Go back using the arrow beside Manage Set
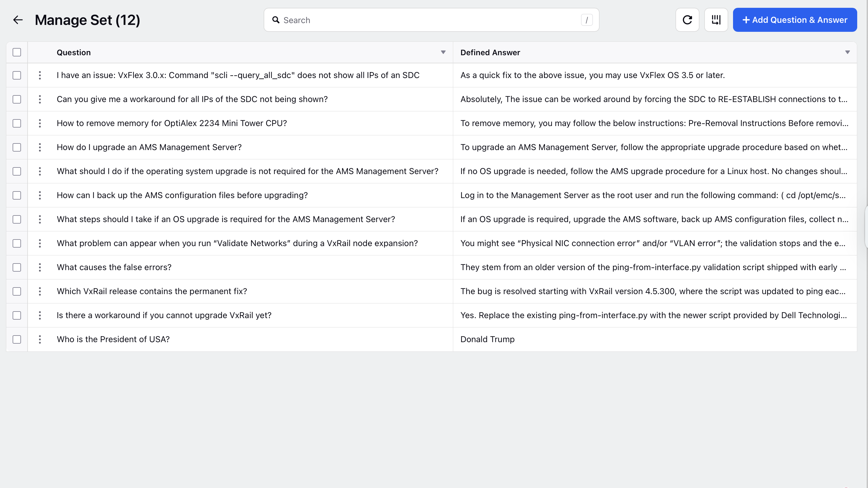Image resolution: width=868 pixels, height=488 pixels. pyautogui.click(x=18, y=20)
